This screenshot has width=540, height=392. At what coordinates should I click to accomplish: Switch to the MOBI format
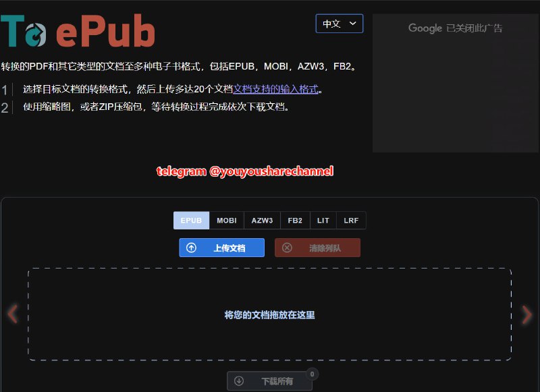pos(226,220)
